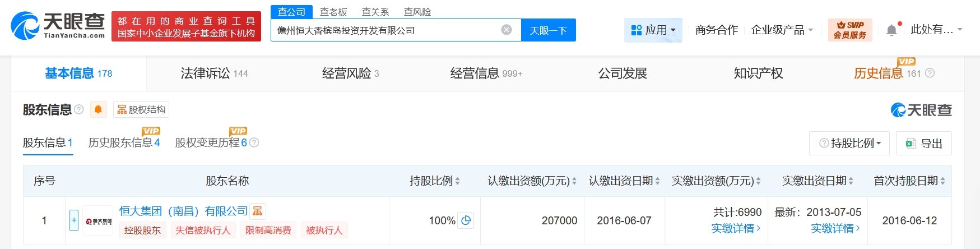Click help icon next to 股东信息 heading
The height and width of the screenshot is (249, 980).
pyautogui.click(x=79, y=109)
